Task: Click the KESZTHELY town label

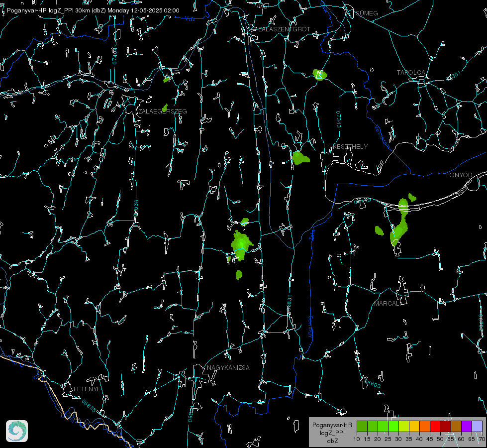Action: coord(350,146)
